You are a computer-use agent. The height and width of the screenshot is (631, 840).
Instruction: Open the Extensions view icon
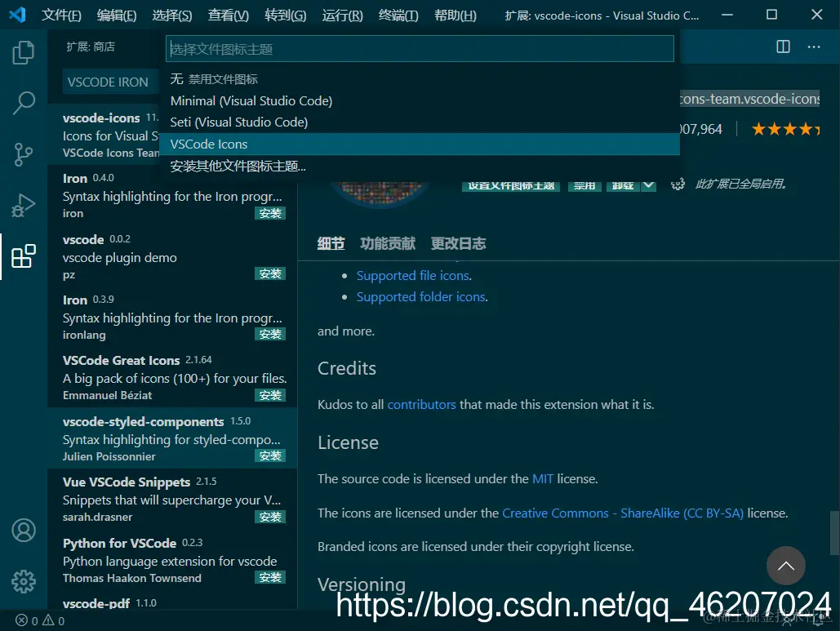click(x=24, y=256)
